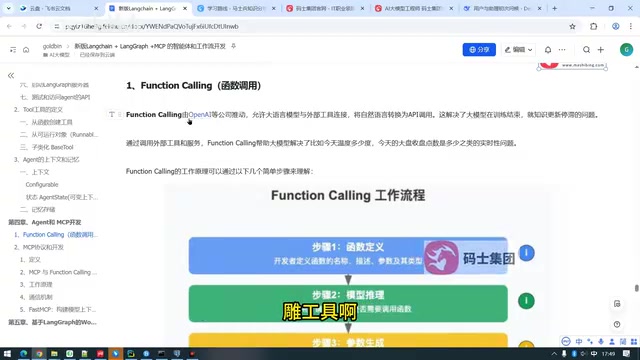The width and height of the screenshot is (640, 360).
Task: Toggle the navigation list icon beside home
Action: pyautogui.click(x=13, y=50)
